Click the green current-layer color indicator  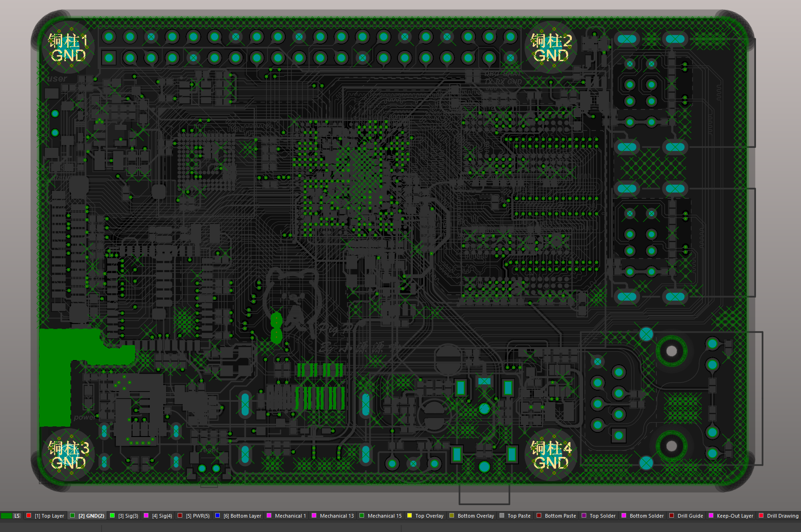pyautogui.click(x=6, y=516)
